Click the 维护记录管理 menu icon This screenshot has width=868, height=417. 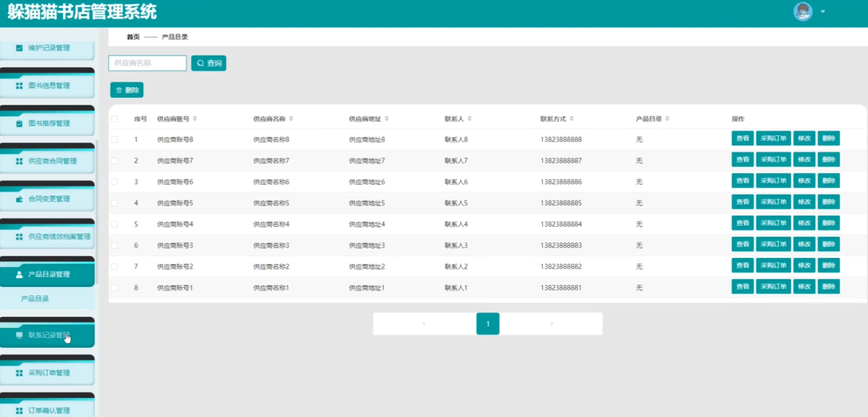pos(19,48)
